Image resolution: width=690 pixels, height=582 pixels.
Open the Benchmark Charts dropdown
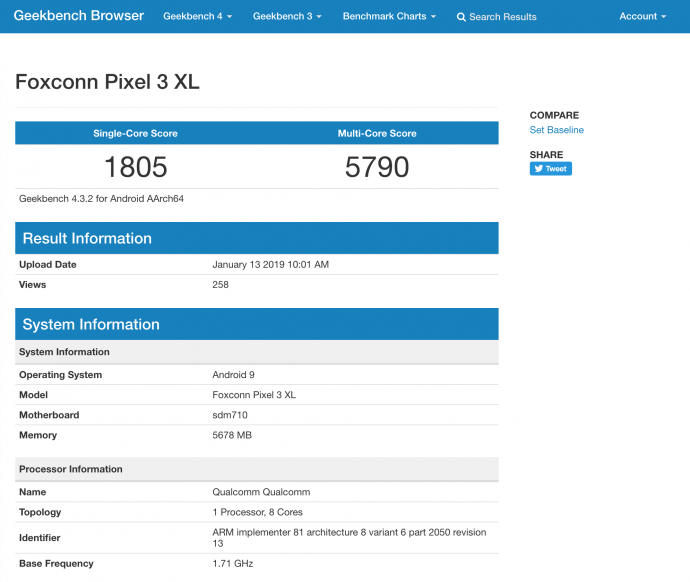(x=389, y=16)
